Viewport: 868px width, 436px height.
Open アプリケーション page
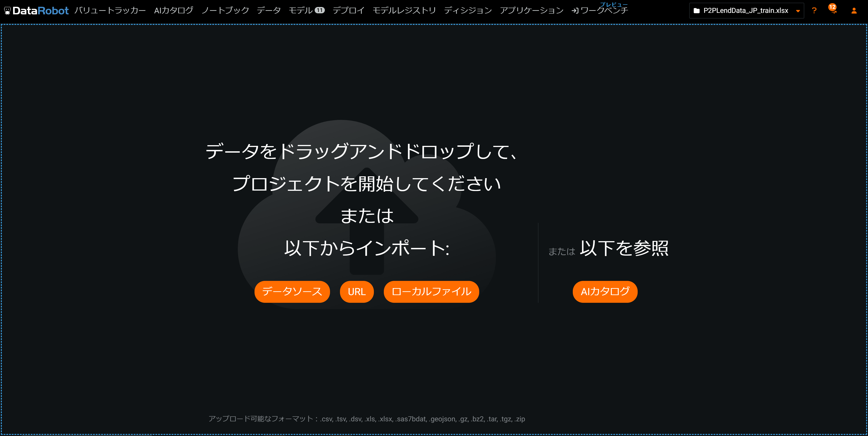[x=531, y=11]
